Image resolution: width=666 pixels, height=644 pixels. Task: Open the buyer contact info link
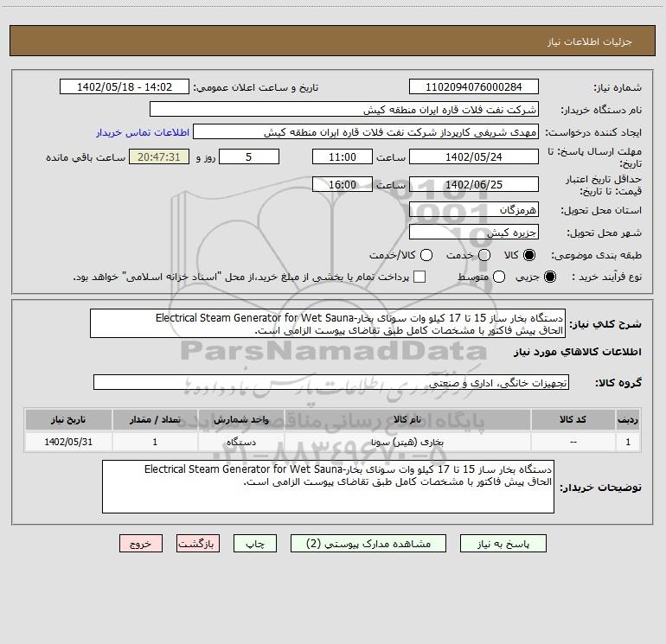(x=143, y=132)
